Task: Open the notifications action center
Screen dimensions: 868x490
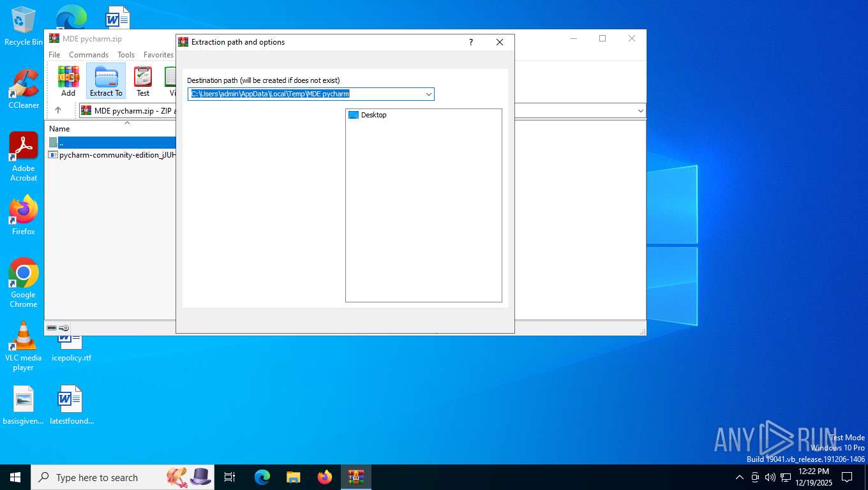Action: click(x=847, y=477)
